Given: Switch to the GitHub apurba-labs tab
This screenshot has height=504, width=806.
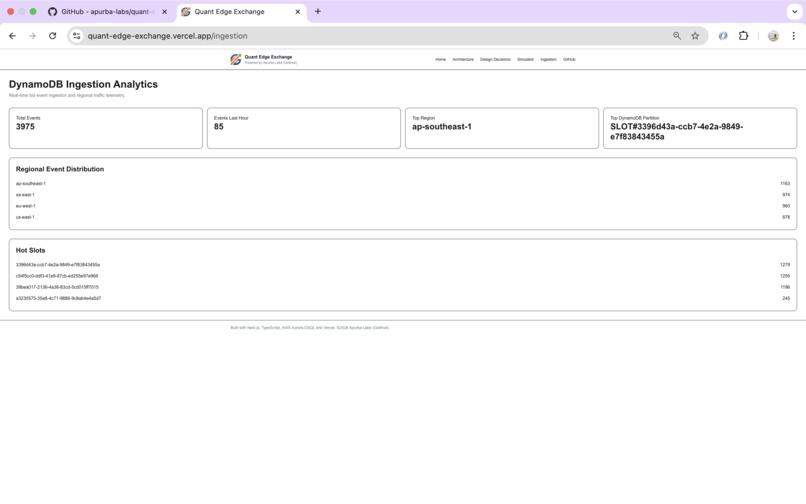Looking at the screenshot, I should [107, 12].
